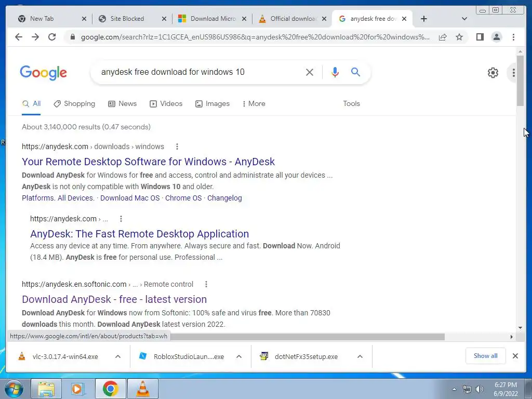Click Chrome icon in the taskbar

[x=110, y=389]
